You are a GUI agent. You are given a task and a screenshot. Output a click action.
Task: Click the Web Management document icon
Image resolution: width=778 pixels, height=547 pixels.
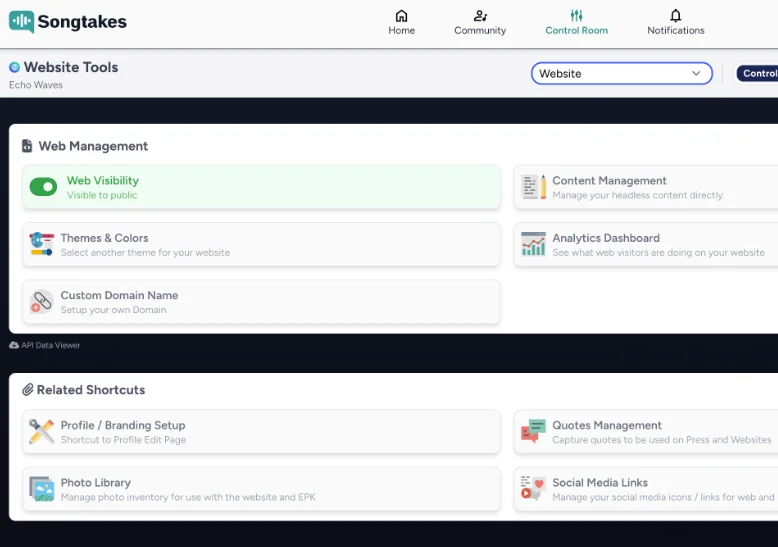pyautogui.click(x=27, y=146)
